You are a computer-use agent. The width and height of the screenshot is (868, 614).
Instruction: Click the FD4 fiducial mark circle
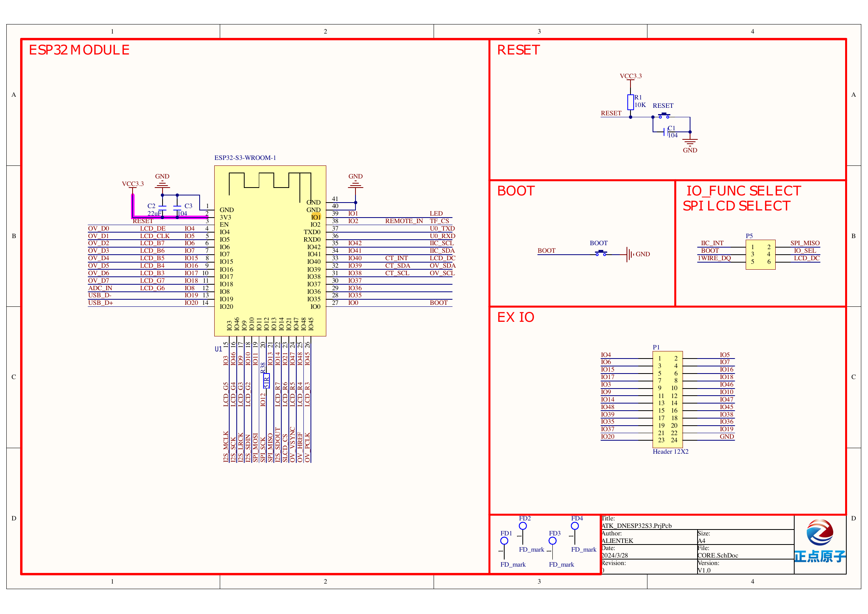point(575,526)
